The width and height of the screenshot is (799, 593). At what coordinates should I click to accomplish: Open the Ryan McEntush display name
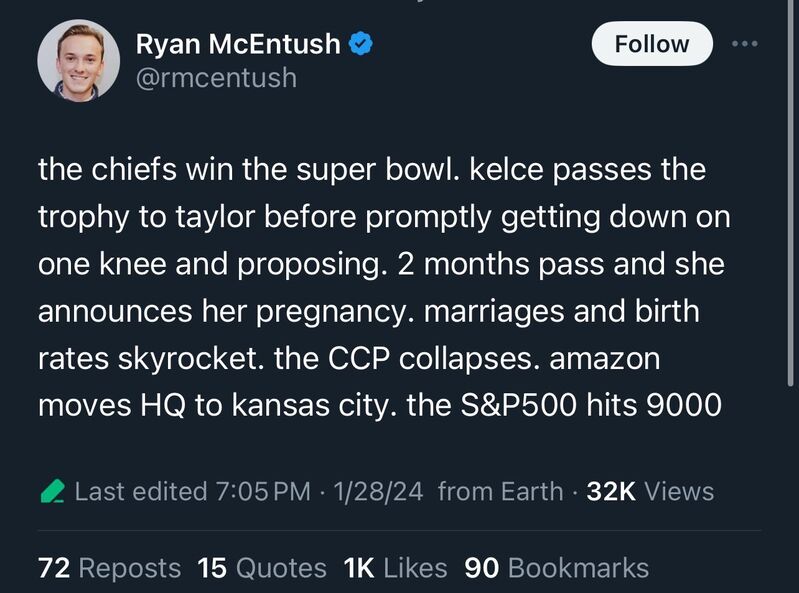[238, 44]
